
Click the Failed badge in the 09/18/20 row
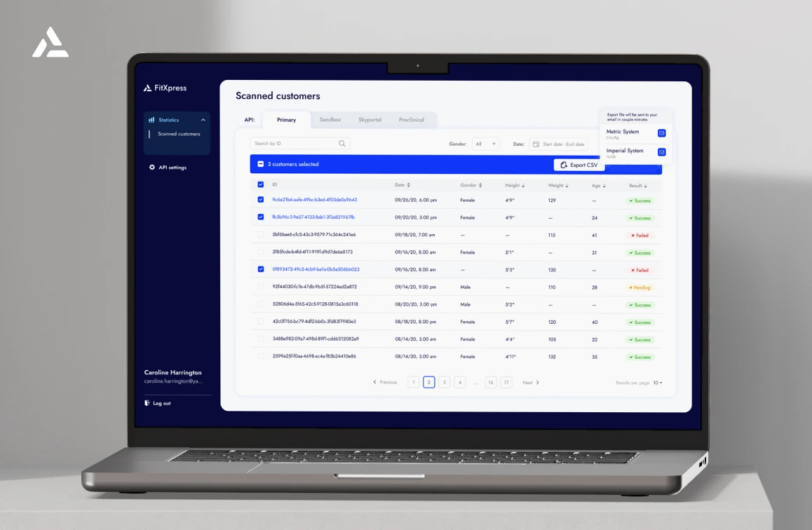click(640, 236)
